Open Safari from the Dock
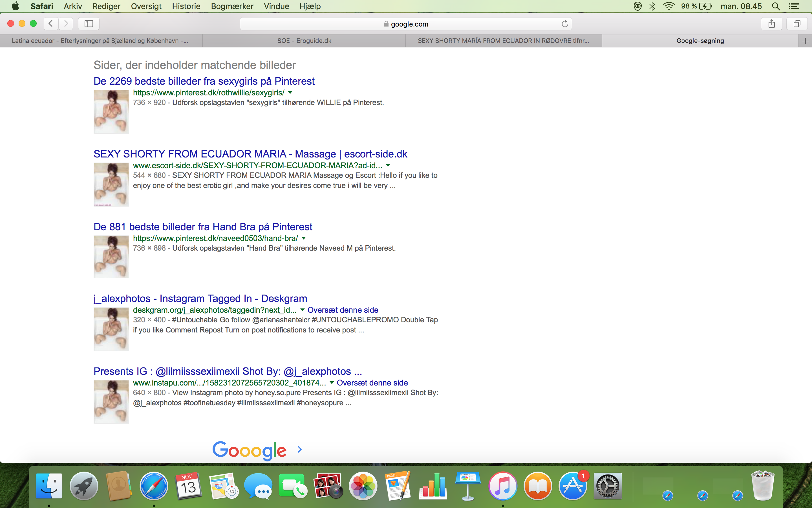The width and height of the screenshot is (812, 508). [x=154, y=486]
